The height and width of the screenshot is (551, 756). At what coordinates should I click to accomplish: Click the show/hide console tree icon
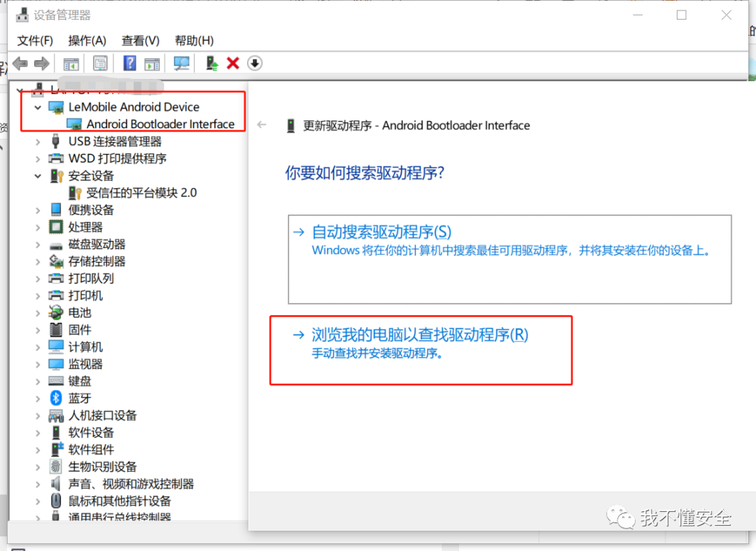tap(71, 63)
